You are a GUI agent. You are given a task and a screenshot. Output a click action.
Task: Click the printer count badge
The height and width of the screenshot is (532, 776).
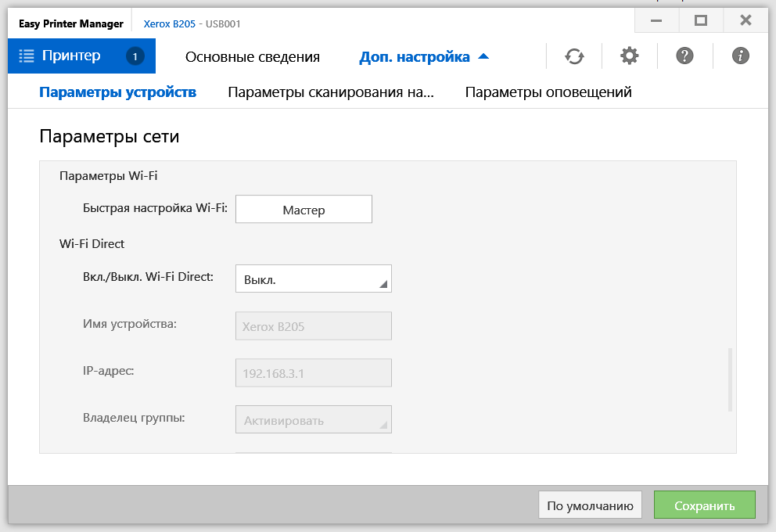coord(135,56)
